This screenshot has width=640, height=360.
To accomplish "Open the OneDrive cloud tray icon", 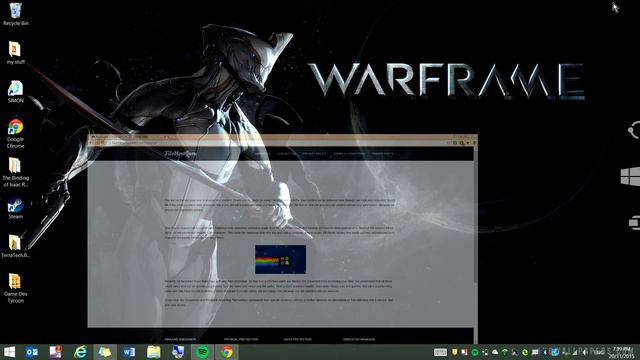I will point(495,352).
